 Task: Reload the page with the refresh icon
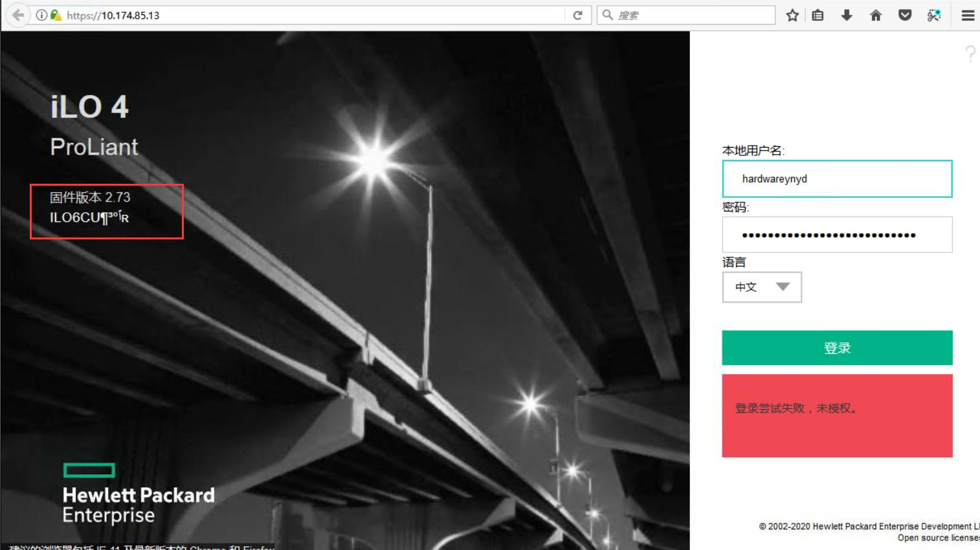tap(578, 15)
